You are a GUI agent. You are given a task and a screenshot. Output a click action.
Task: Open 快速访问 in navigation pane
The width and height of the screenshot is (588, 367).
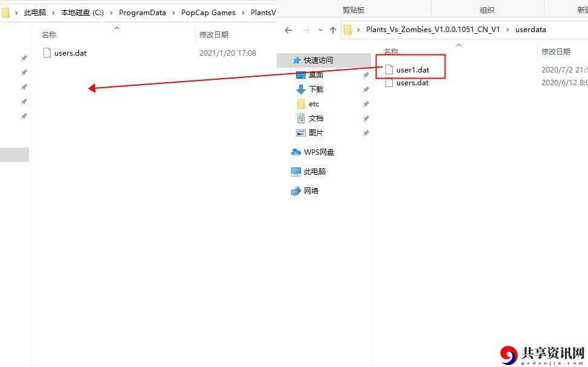click(x=318, y=60)
